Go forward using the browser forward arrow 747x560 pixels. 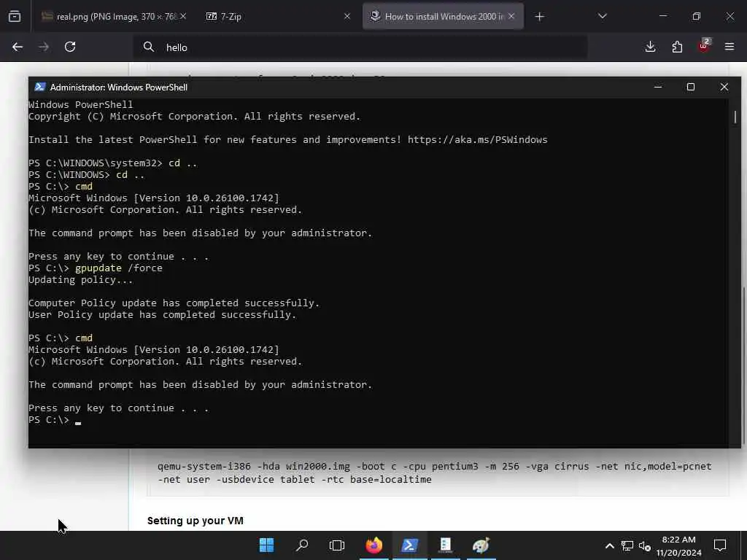coord(44,47)
